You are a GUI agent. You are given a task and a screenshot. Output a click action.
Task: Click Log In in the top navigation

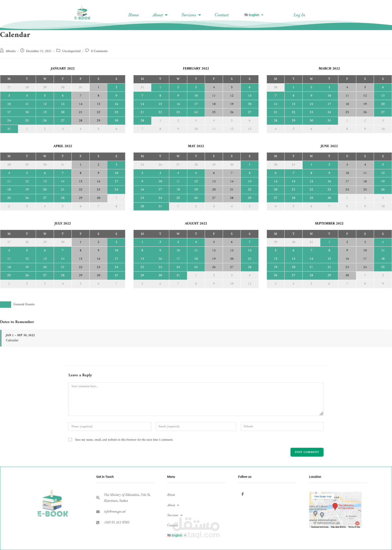[x=299, y=15]
